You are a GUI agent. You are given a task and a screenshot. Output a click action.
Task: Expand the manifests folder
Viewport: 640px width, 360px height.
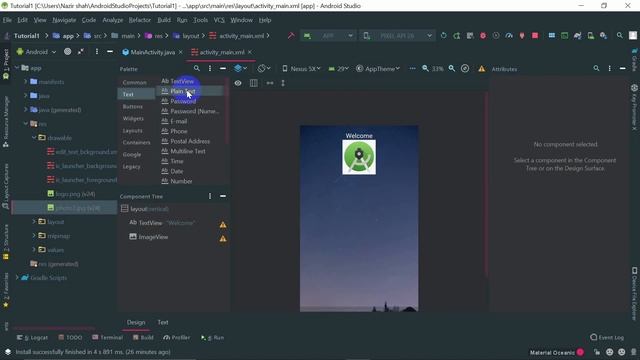26,82
